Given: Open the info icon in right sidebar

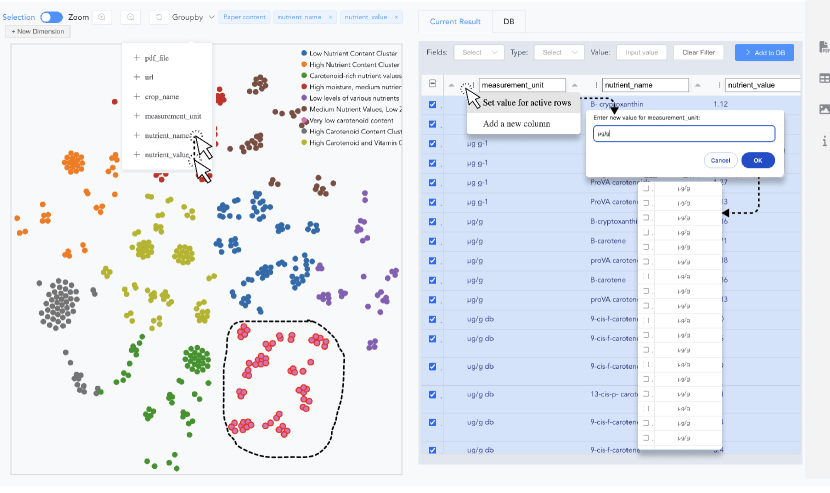Looking at the screenshot, I should click(824, 141).
